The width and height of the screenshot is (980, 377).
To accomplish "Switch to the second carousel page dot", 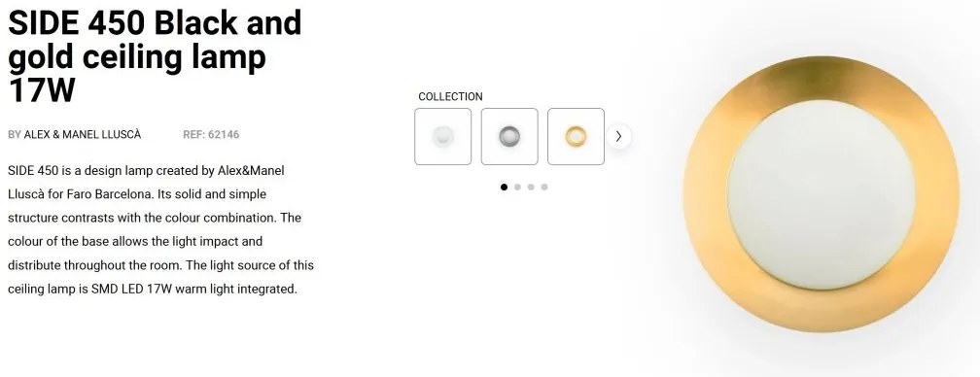I will click(x=517, y=187).
